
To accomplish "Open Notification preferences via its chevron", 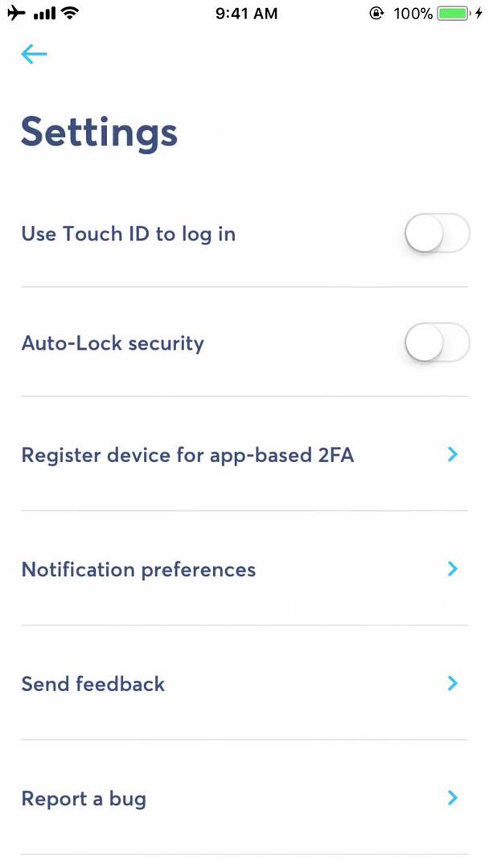I will pyautogui.click(x=452, y=569).
